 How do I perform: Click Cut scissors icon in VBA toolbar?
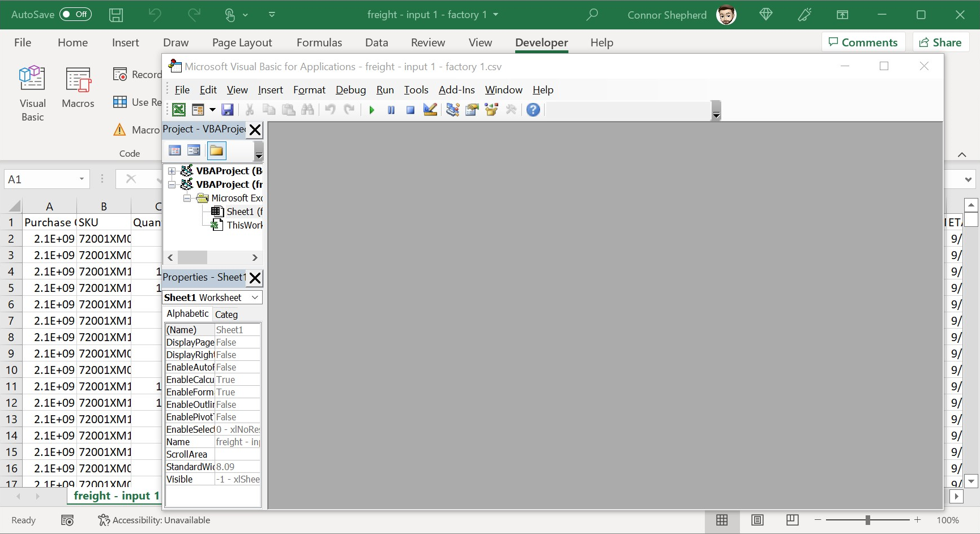pyautogui.click(x=250, y=110)
